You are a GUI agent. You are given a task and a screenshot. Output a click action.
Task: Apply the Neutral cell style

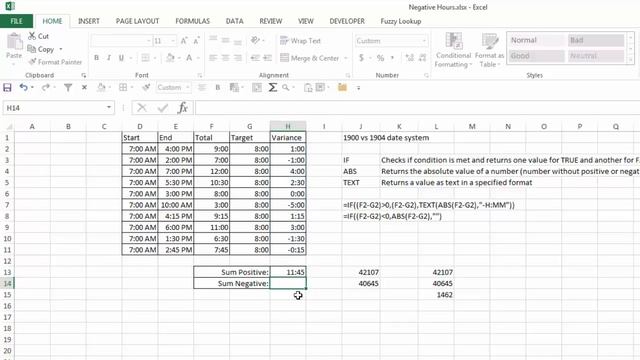596,56
